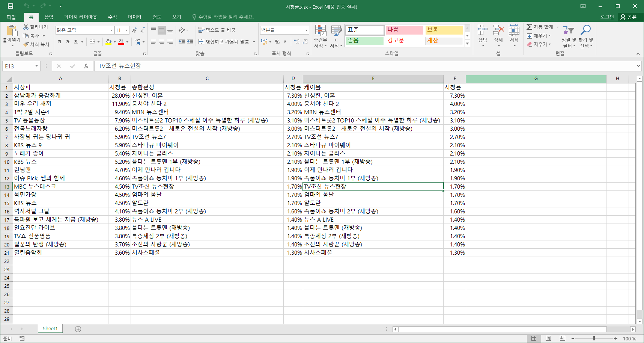Image resolution: width=644 pixels, height=343 pixels.
Task: Center text horizontally
Action: pos(161,42)
